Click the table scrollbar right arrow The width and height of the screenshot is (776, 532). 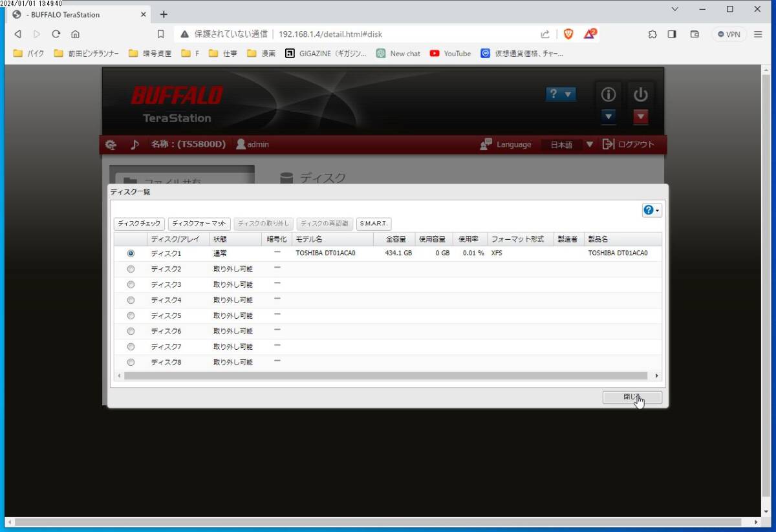(657, 376)
